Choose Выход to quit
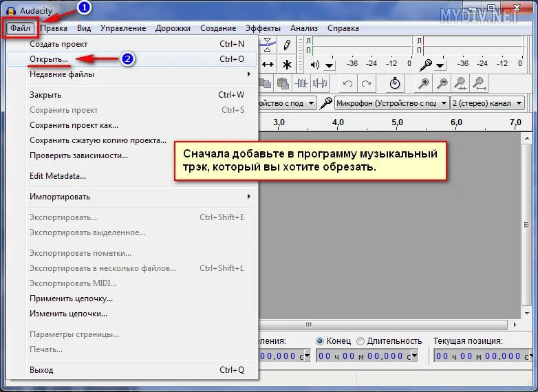Screen dimensions: 538x392 tap(132, 370)
